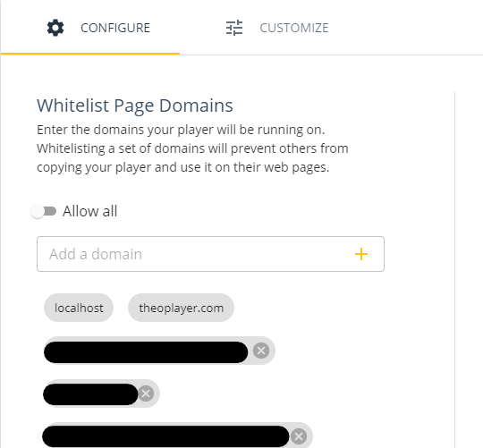Screen dimensions: 483x448
Task: Remove the medium-length blacked-out domain chip
Action: tap(261, 351)
